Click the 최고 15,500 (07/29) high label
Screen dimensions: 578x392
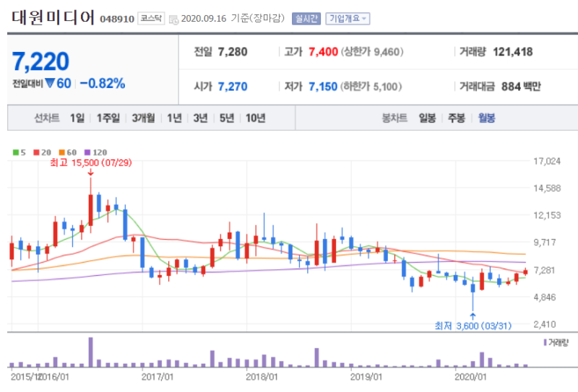pyautogui.click(x=91, y=162)
